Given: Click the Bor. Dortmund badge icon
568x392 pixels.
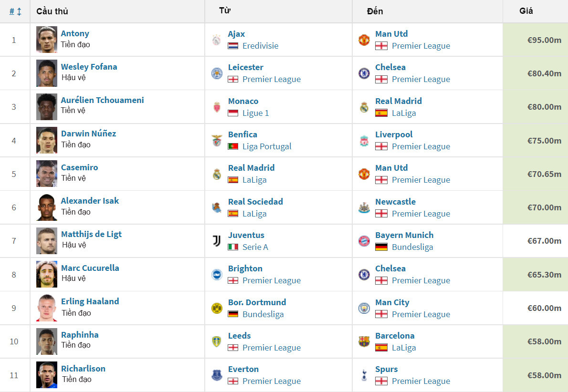Looking at the screenshot, I should tap(217, 308).
